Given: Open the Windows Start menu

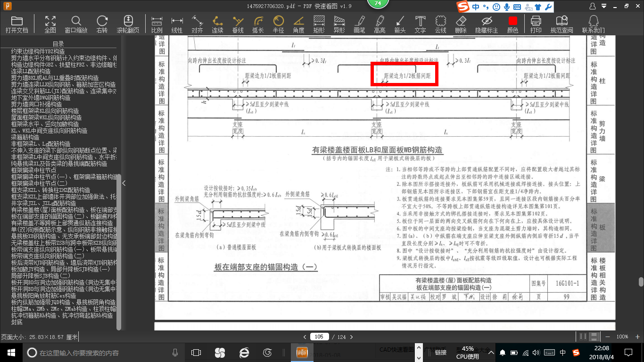Looking at the screenshot, I should 11,352.
